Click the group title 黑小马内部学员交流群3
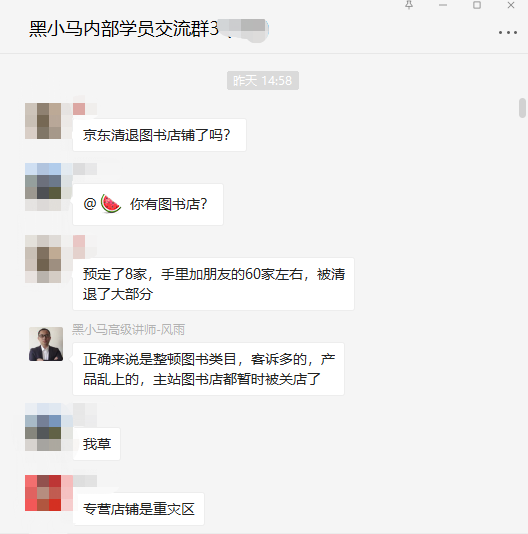 [x=124, y=28]
